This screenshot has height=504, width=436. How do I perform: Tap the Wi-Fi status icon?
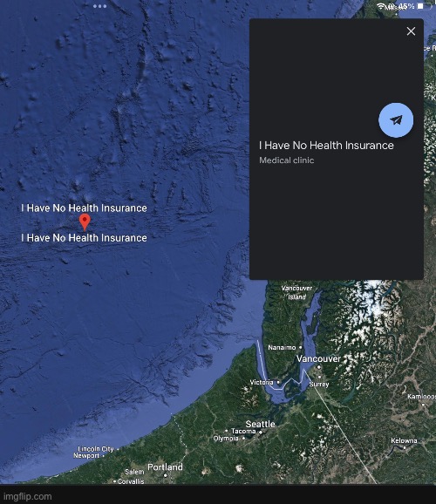pyautogui.click(x=382, y=6)
